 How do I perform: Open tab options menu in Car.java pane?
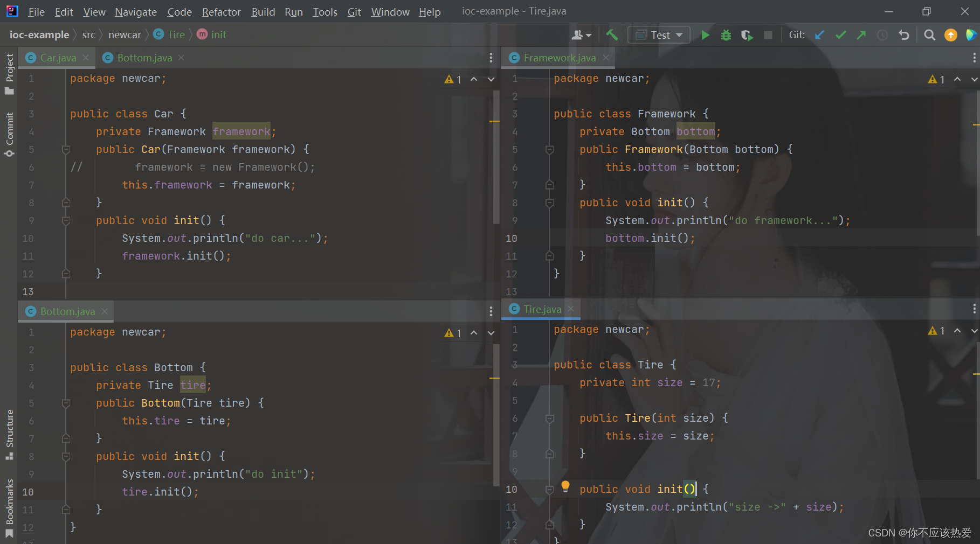tap(491, 58)
